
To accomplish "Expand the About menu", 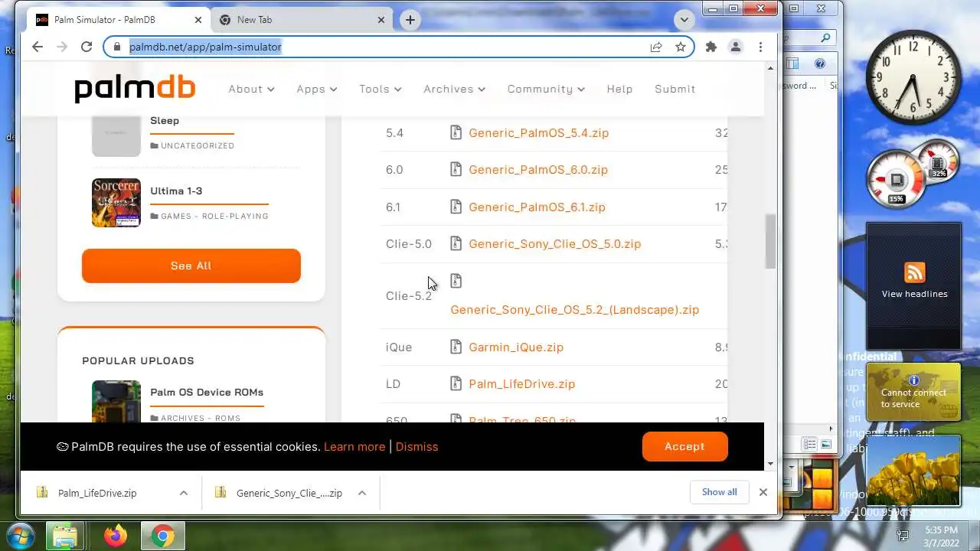I will pyautogui.click(x=251, y=89).
